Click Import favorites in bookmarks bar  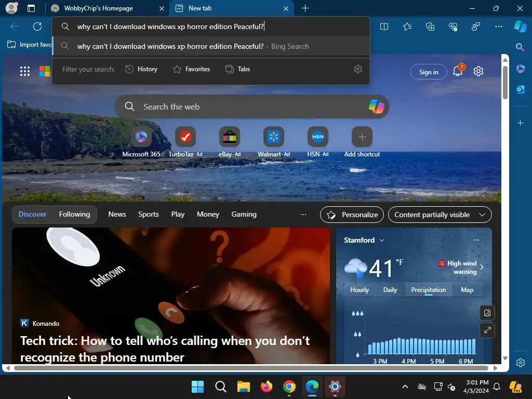(29, 45)
